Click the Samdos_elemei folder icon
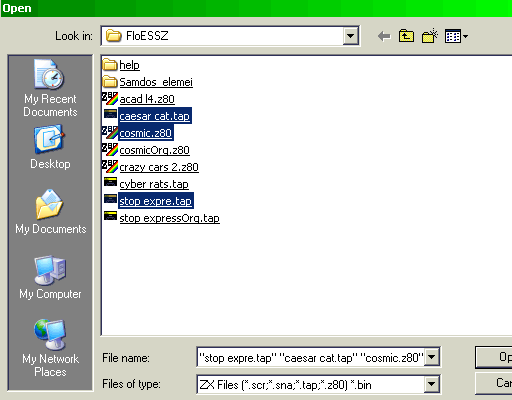Image resolution: width=512 pixels, height=400 pixels. click(x=110, y=82)
